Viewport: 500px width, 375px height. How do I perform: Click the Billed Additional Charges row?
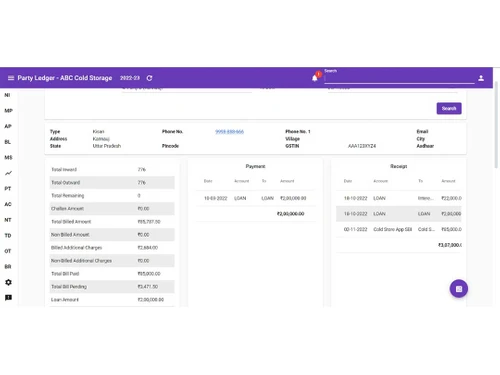(x=112, y=248)
